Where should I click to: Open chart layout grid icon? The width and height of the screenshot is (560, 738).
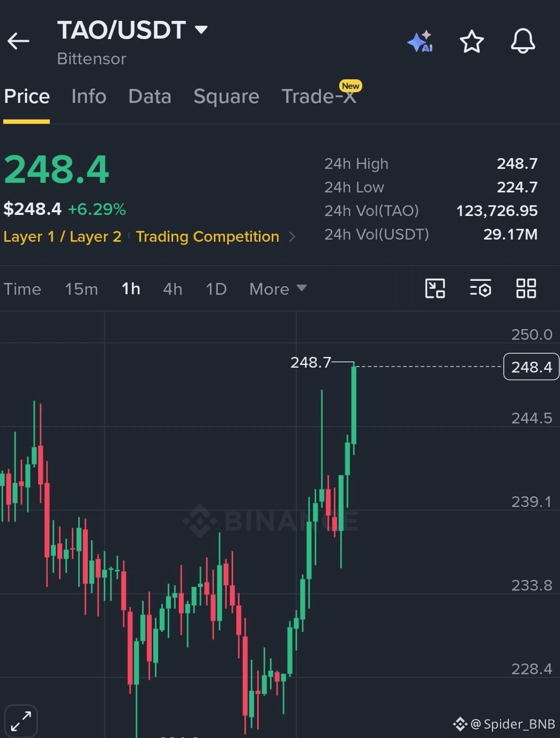coord(526,288)
